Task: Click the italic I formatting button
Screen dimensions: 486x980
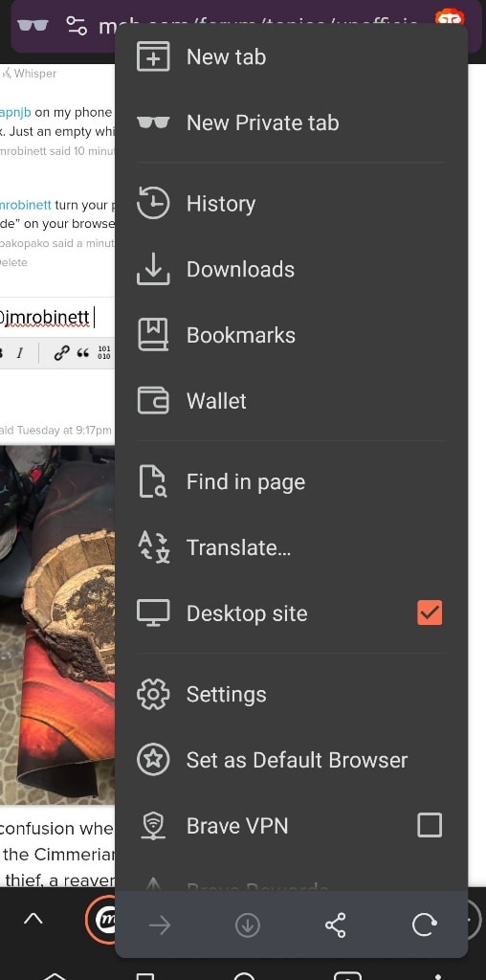Action: tap(19, 353)
